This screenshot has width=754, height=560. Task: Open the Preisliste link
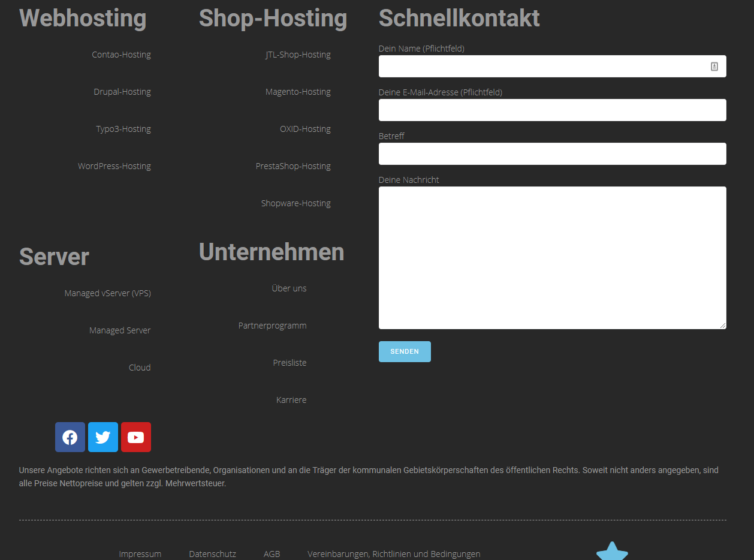click(x=289, y=363)
